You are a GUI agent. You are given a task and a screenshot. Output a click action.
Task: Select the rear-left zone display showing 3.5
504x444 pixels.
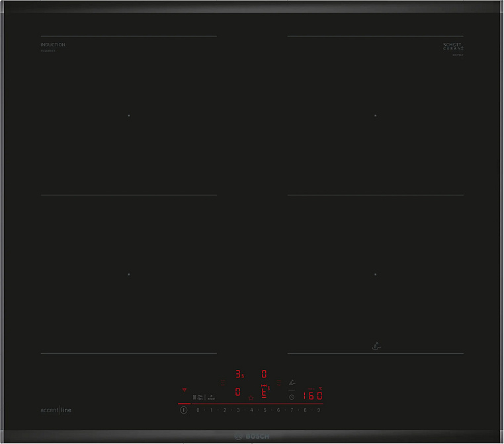(239, 374)
